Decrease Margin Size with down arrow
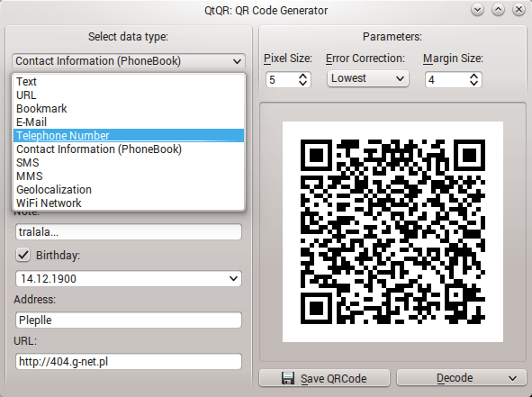 click(x=474, y=83)
